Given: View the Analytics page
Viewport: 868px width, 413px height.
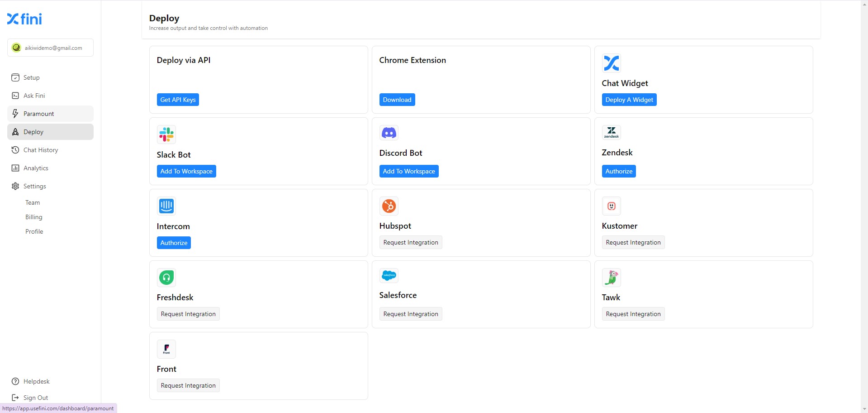Looking at the screenshot, I should coord(50,168).
